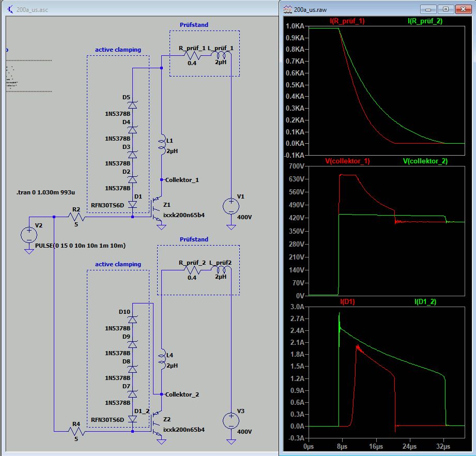Click the I(R_prüf_1) trace label

(347, 21)
